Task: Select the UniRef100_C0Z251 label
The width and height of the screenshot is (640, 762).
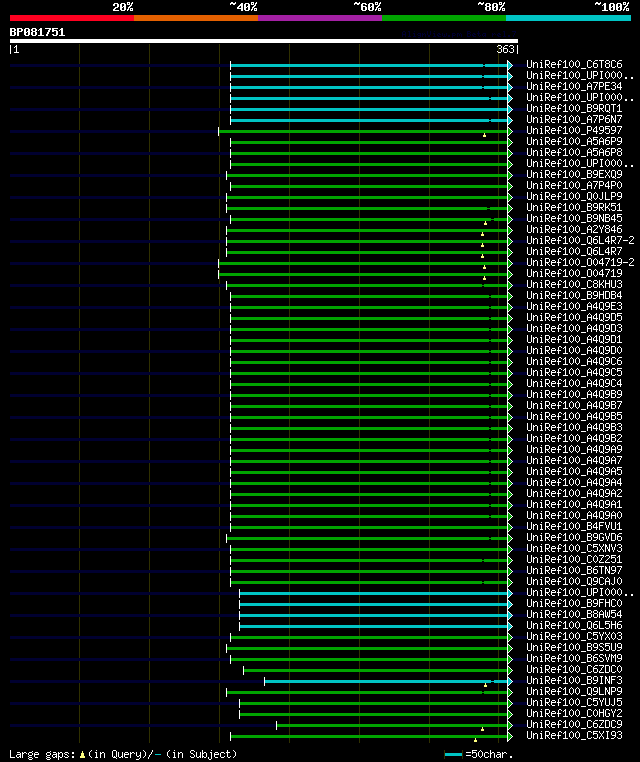Action: pyautogui.click(x=574, y=560)
